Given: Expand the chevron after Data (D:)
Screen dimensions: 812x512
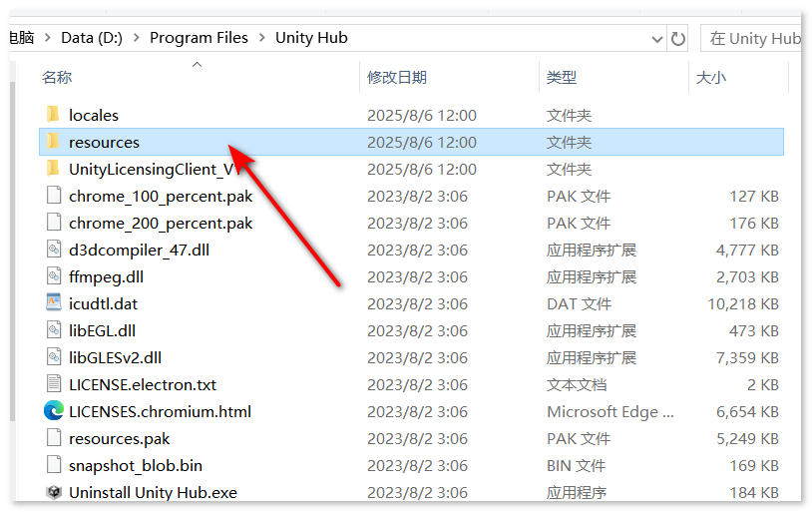Looking at the screenshot, I should click(137, 38).
